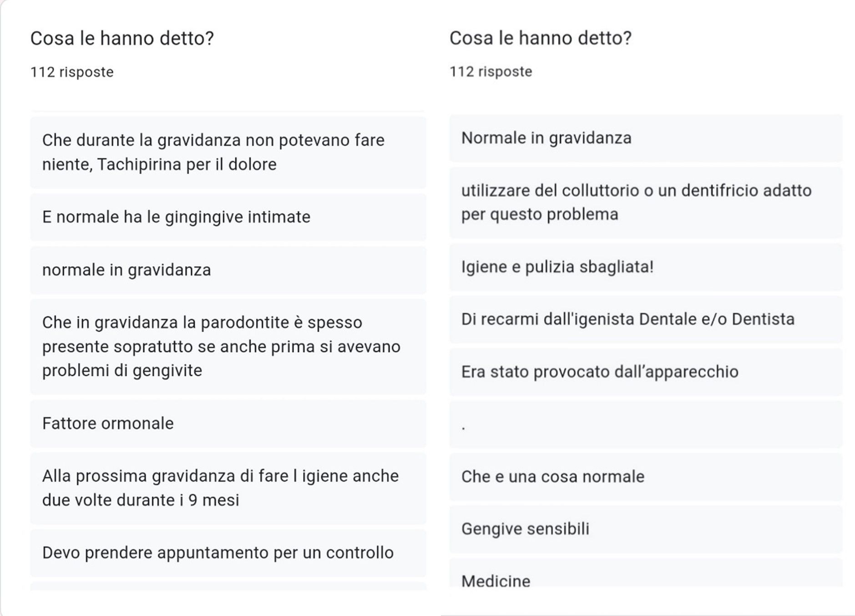Click the capitalized 'Normale in gravidanza' response

646,138
